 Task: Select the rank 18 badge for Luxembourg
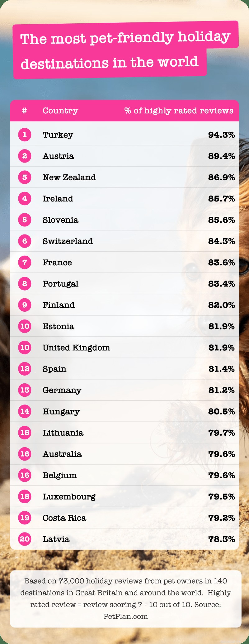pyautogui.click(x=25, y=496)
